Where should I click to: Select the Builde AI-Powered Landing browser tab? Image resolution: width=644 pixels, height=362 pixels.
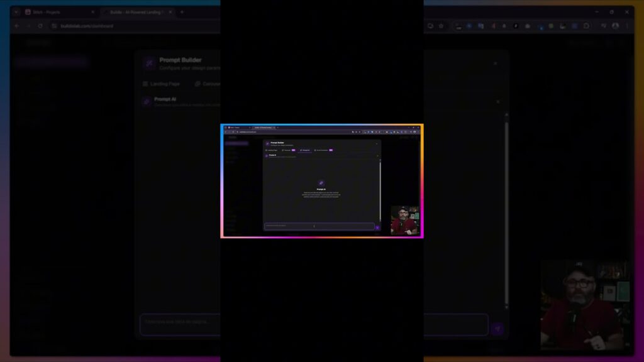(263, 127)
